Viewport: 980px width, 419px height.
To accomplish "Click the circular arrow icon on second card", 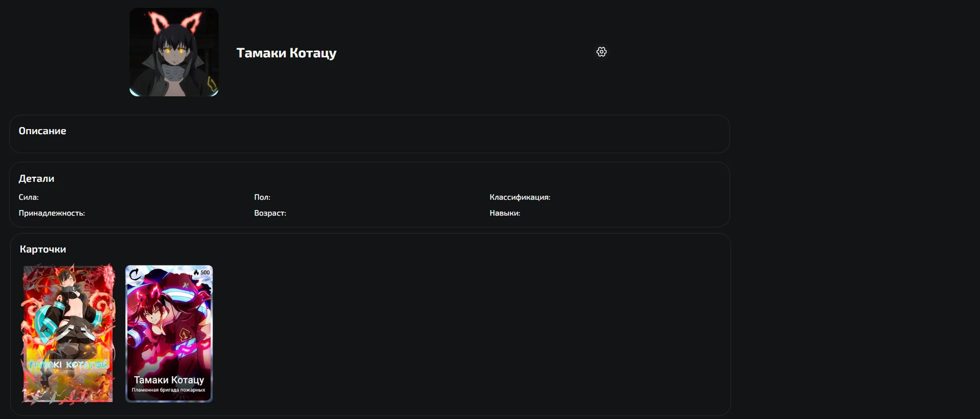I will pyautogui.click(x=135, y=275).
